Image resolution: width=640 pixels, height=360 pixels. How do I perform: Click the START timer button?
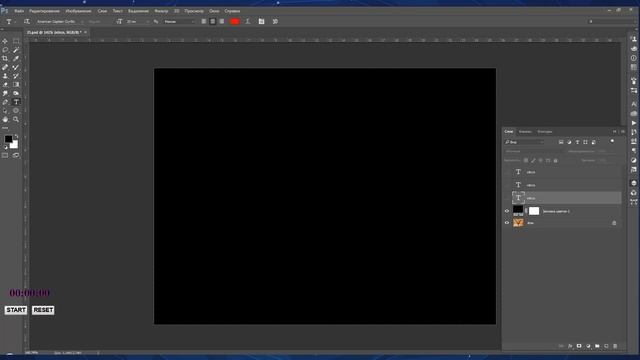[x=16, y=310]
